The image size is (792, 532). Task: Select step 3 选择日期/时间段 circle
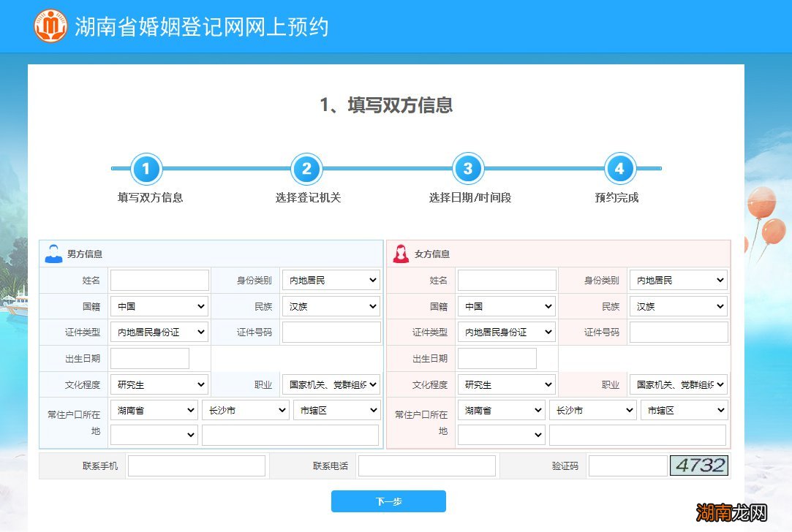tap(468, 168)
